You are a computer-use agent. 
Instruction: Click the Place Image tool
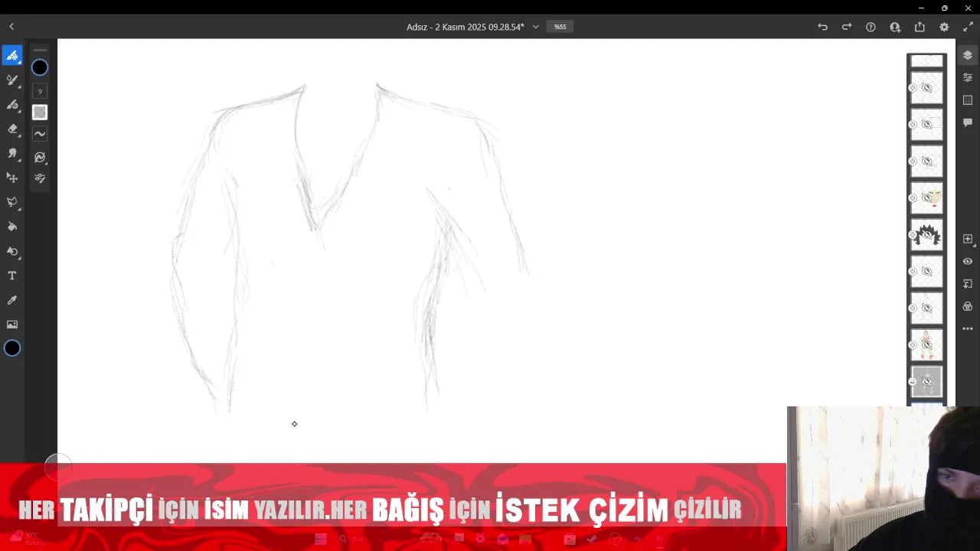[12, 324]
